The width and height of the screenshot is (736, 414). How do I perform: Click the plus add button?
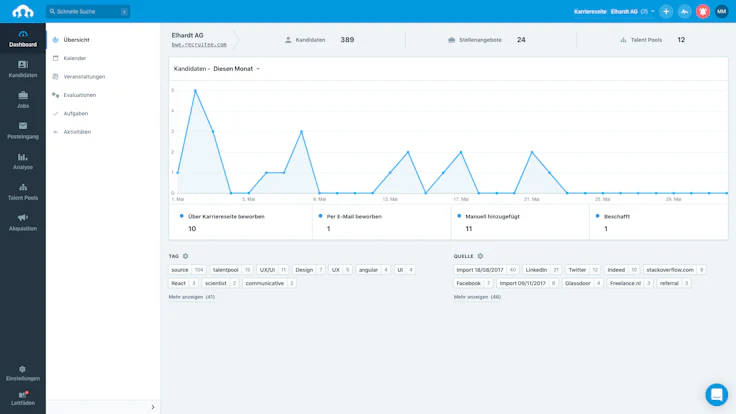(x=666, y=11)
